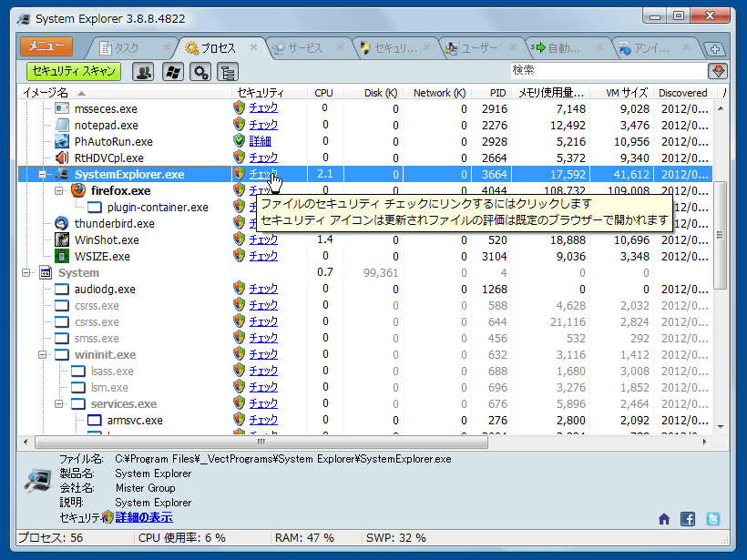747x560 pixels.
Task: Click the PhAutoRun.exe process icon
Action: [62, 141]
